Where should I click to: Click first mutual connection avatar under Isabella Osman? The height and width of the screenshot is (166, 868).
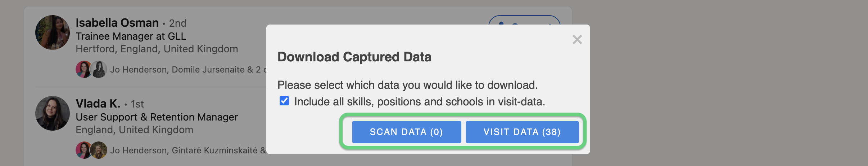point(83,69)
